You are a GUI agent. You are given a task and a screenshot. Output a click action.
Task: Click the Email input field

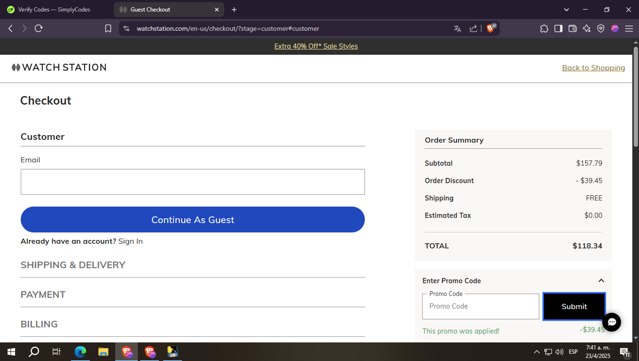(x=193, y=182)
